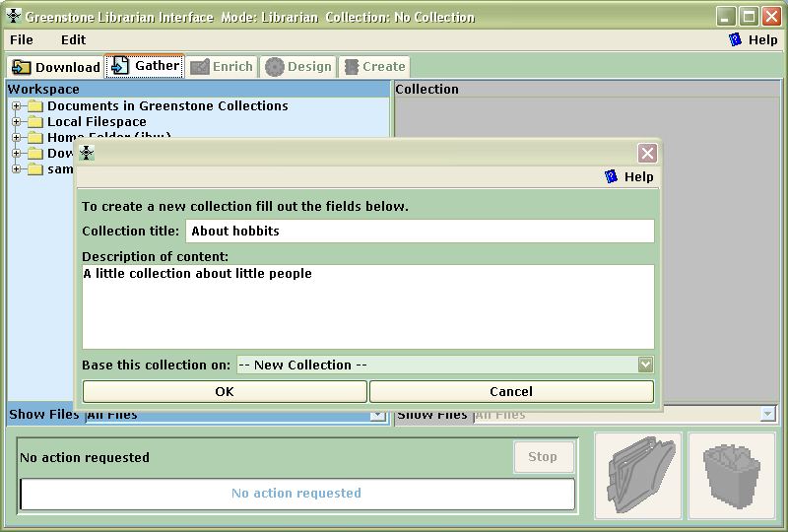The image size is (788, 532).
Task: Open the Design tab
Action: (x=298, y=67)
